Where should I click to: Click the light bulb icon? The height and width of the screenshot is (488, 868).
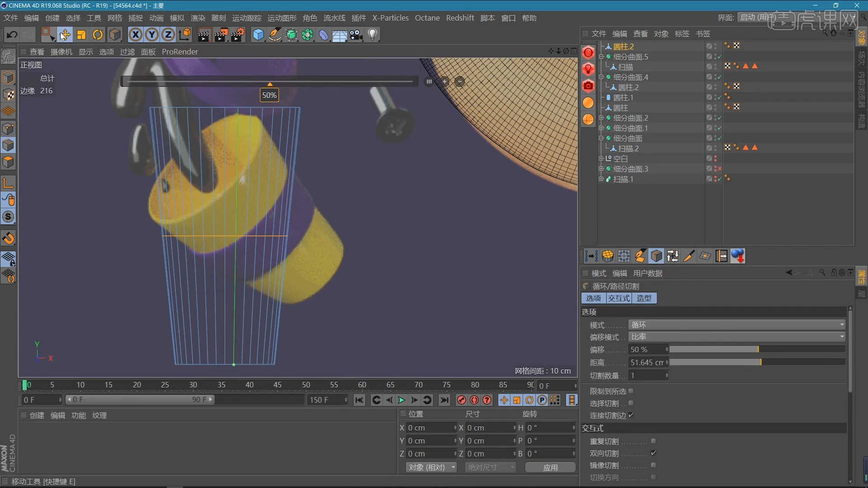point(373,35)
